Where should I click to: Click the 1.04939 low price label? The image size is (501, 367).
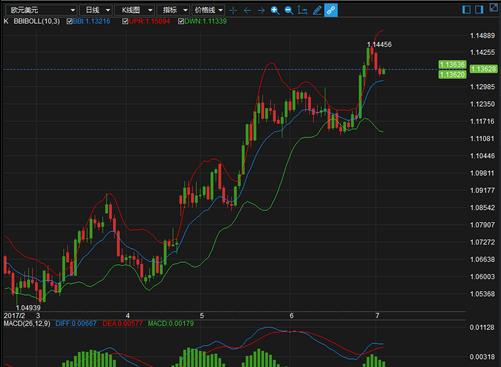[x=28, y=308]
